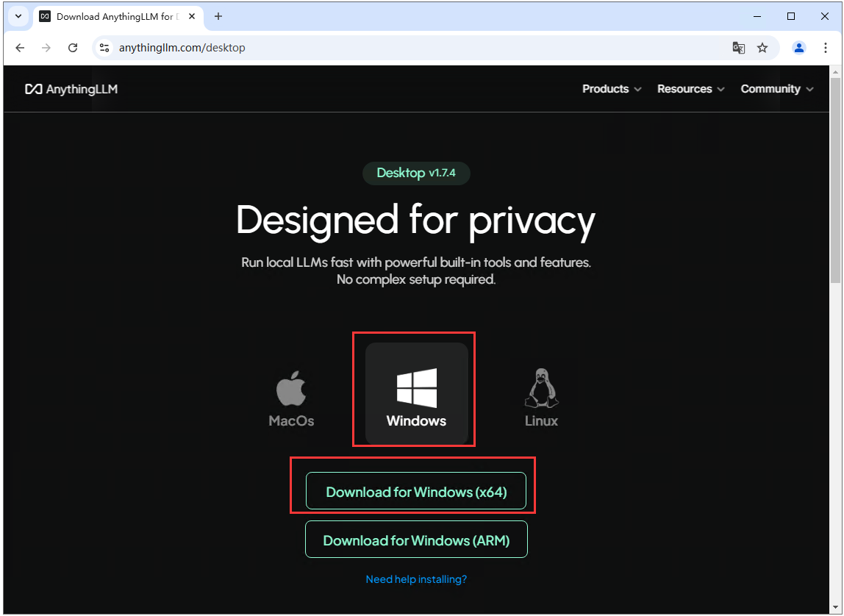Reload the page with refresh icon
This screenshot has height=616, width=844.
point(73,48)
